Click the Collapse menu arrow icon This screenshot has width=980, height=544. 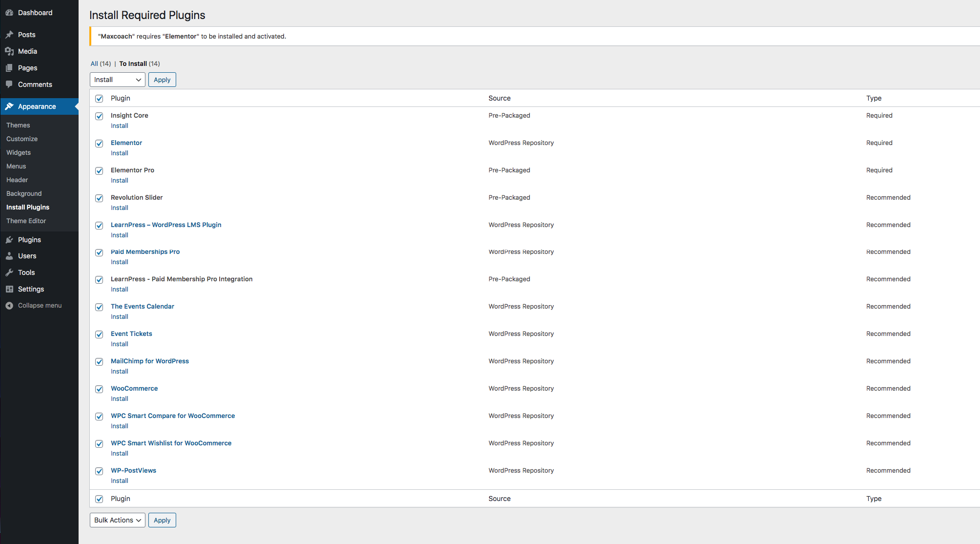click(x=9, y=306)
